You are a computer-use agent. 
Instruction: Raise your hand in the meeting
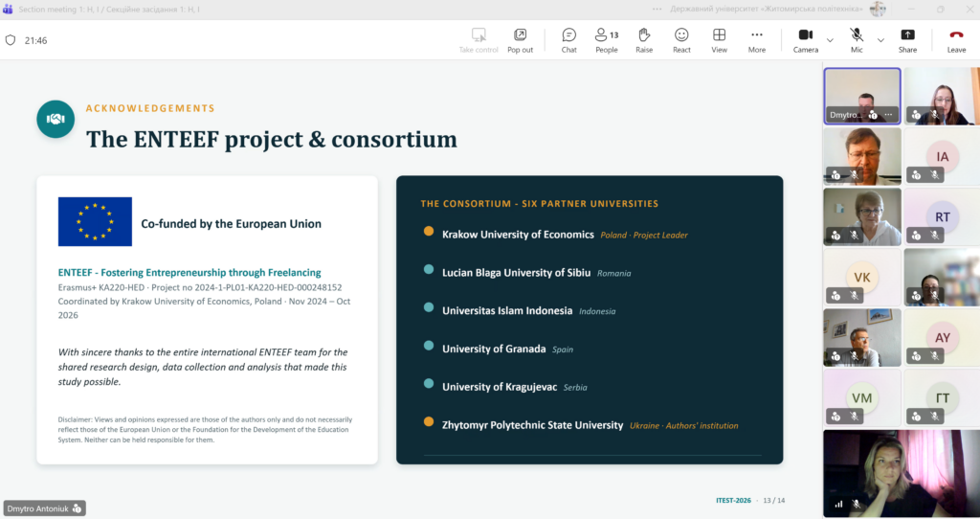click(644, 40)
